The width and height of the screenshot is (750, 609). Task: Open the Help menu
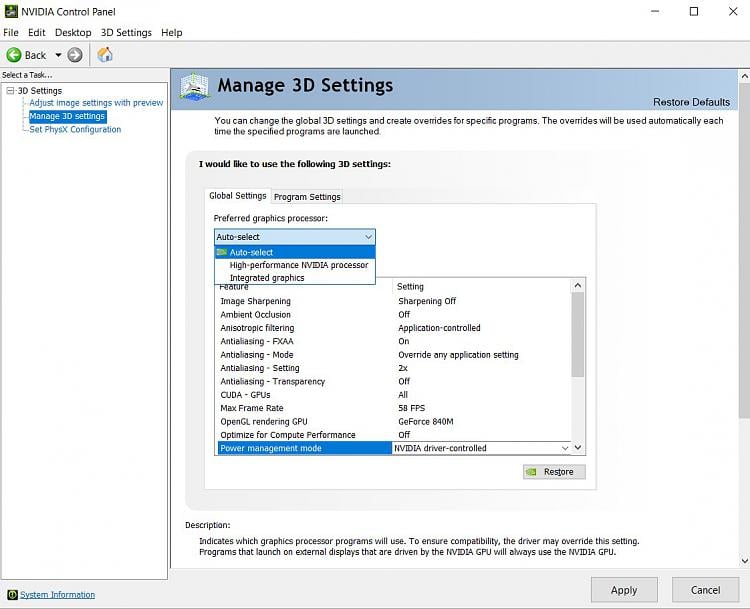[171, 33]
